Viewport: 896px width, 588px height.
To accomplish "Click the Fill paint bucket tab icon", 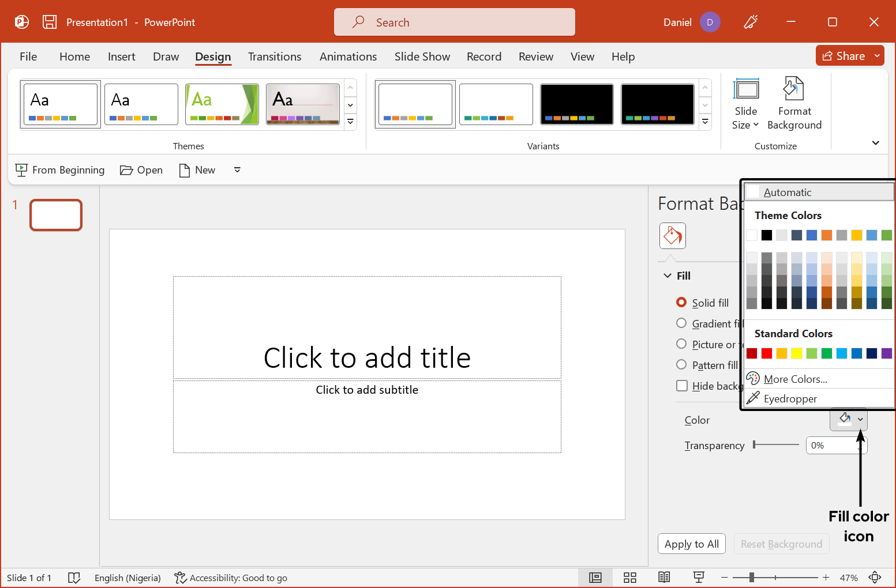I will click(672, 236).
